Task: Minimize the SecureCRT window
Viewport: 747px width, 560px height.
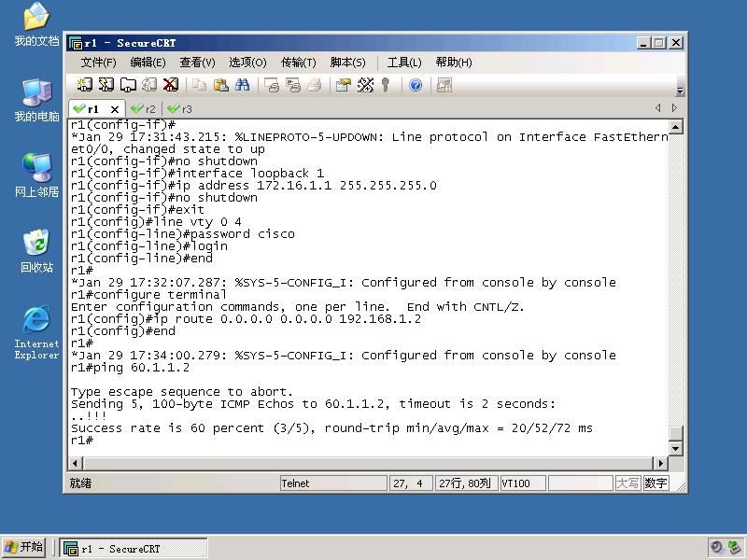Action: tap(643, 43)
